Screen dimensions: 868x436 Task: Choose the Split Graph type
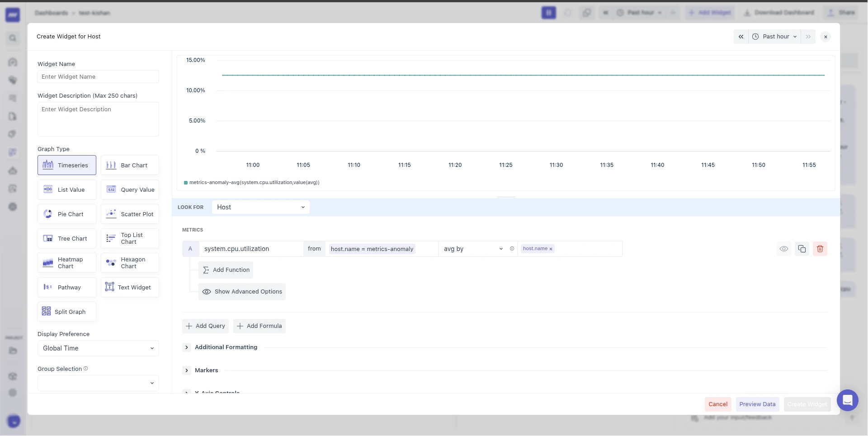[67, 312]
